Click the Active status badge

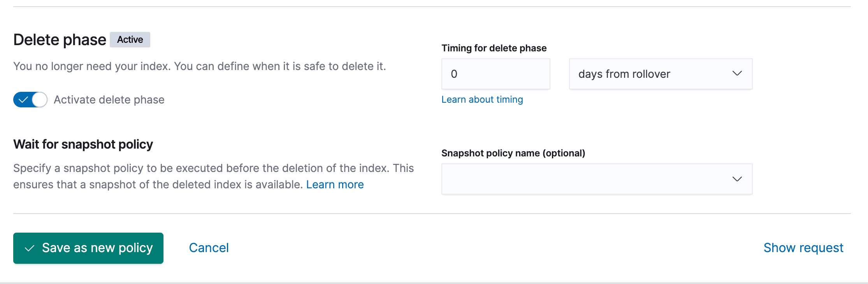click(130, 40)
